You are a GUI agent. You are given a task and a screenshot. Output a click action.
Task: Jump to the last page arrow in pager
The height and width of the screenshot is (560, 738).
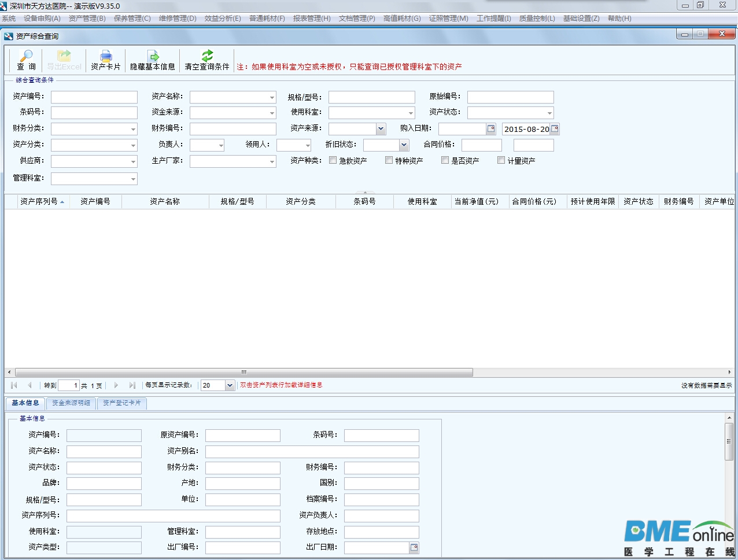tap(132, 385)
